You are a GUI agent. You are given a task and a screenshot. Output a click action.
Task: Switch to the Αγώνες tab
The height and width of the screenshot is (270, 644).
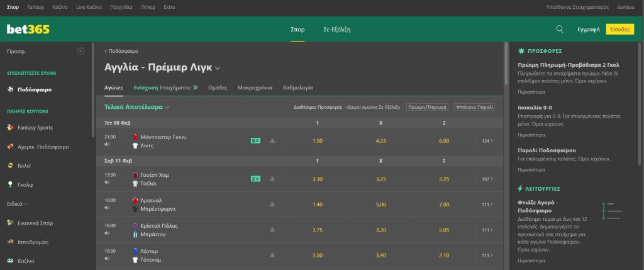pyautogui.click(x=114, y=87)
